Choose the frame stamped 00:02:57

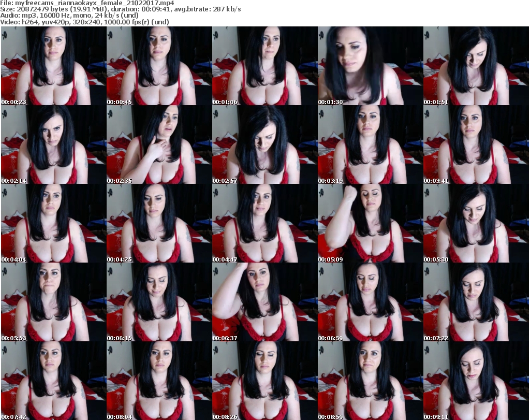tap(264, 144)
